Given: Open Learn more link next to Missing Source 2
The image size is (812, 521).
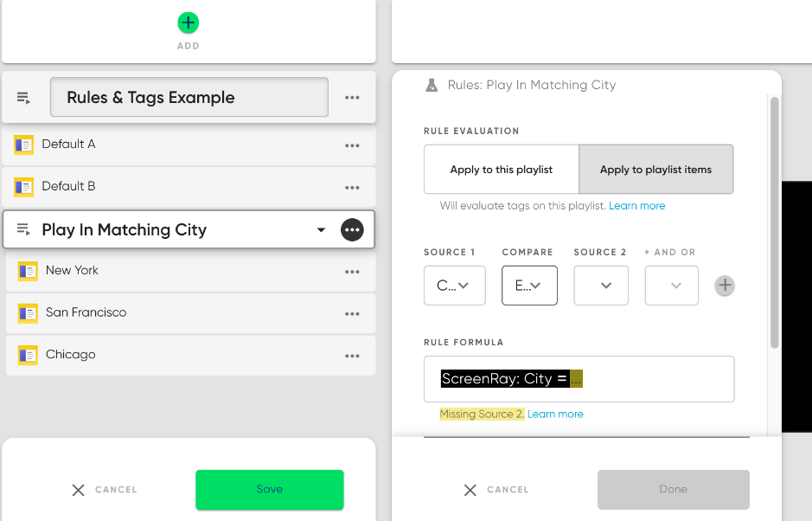Looking at the screenshot, I should click(555, 415).
